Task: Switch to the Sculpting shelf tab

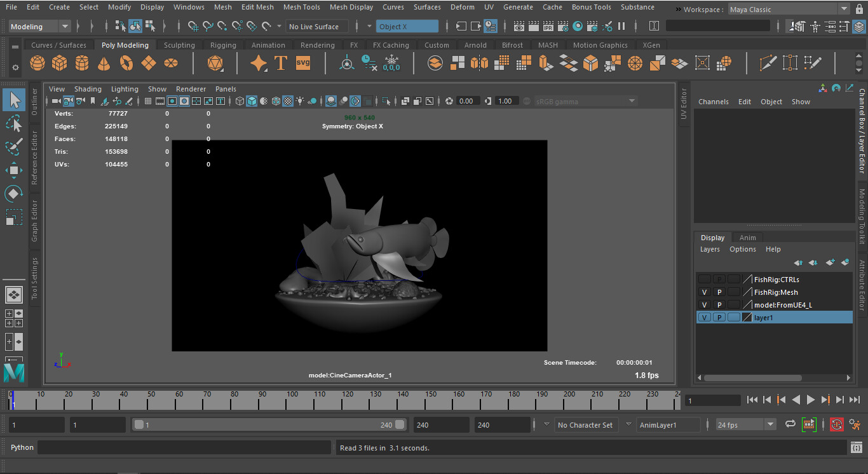Action: (x=179, y=45)
